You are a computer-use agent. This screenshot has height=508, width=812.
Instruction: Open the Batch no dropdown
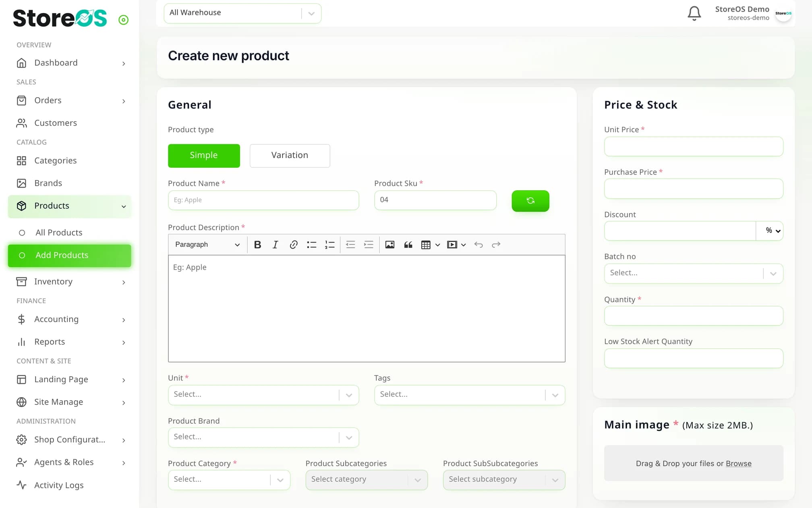[694, 273]
